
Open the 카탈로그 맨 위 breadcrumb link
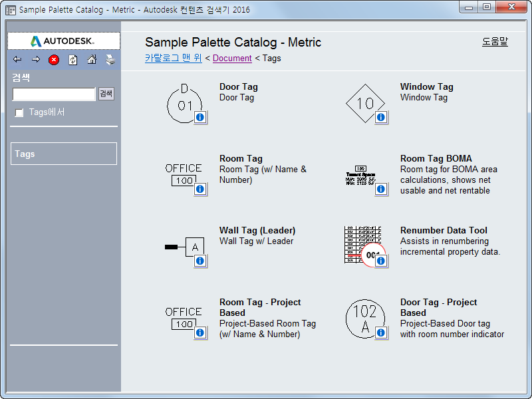click(x=174, y=58)
